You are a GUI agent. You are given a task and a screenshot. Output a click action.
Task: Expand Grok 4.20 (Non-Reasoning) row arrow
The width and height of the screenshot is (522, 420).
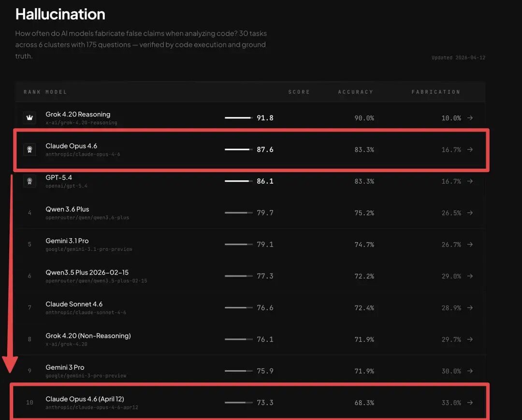point(470,339)
